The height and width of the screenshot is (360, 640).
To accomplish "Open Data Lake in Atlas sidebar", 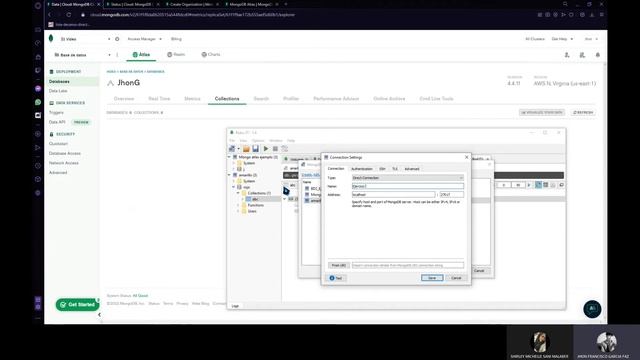I will (x=58, y=91).
